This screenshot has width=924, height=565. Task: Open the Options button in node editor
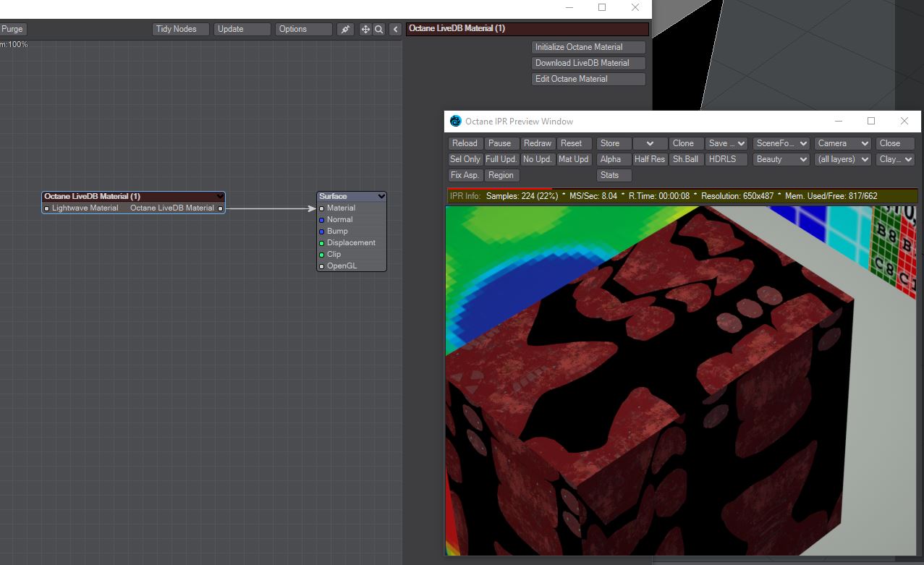[304, 29]
